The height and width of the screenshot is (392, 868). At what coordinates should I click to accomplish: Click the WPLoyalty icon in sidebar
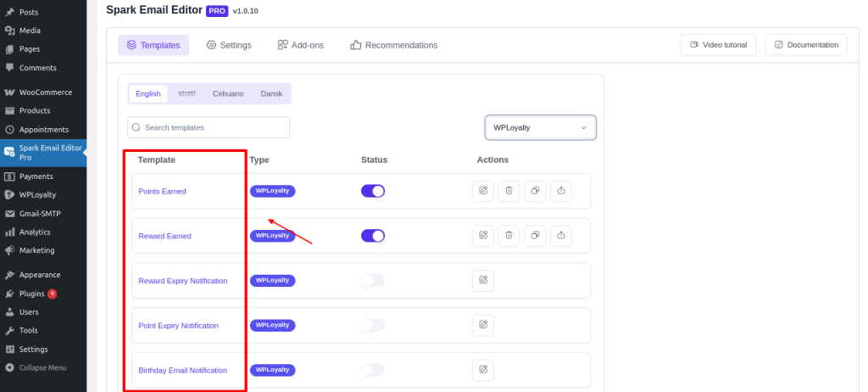[x=9, y=194]
